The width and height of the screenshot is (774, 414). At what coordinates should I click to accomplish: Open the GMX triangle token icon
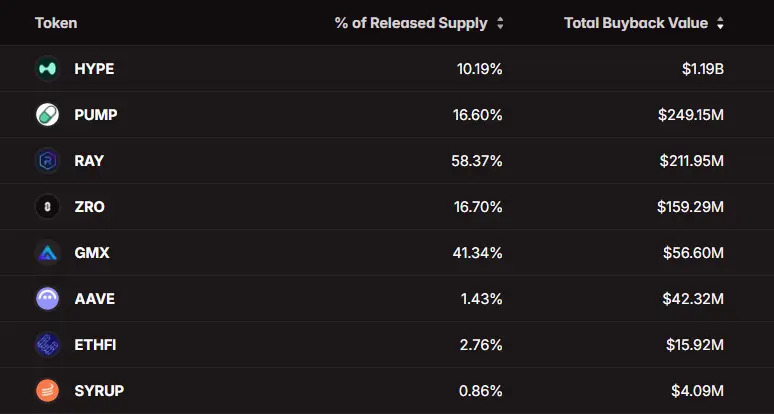point(47,253)
